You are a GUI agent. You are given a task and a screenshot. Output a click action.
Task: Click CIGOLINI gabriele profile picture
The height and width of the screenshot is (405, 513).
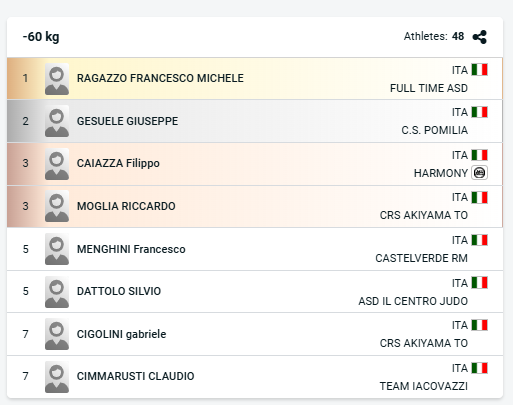click(57, 334)
